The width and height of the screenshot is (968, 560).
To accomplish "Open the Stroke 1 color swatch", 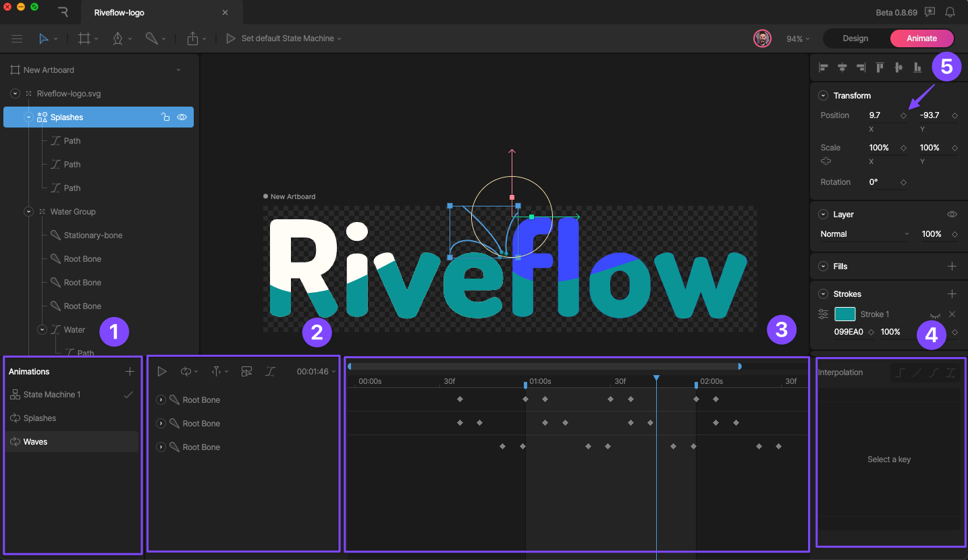I will coord(845,314).
